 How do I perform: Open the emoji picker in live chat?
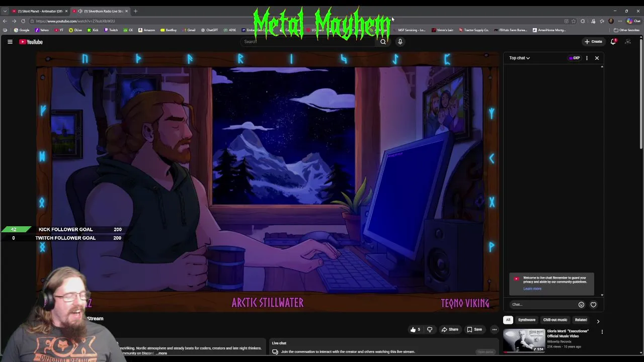click(581, 305)
